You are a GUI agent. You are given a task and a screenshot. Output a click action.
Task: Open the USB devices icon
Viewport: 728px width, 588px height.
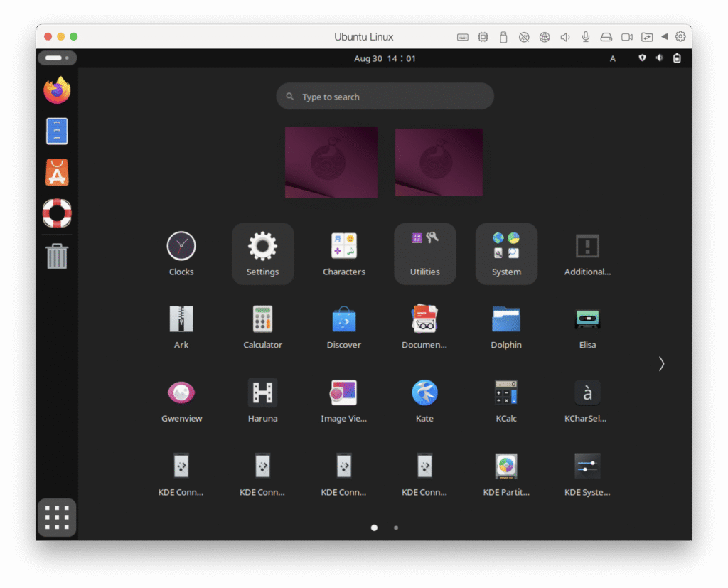click(503, 37)
